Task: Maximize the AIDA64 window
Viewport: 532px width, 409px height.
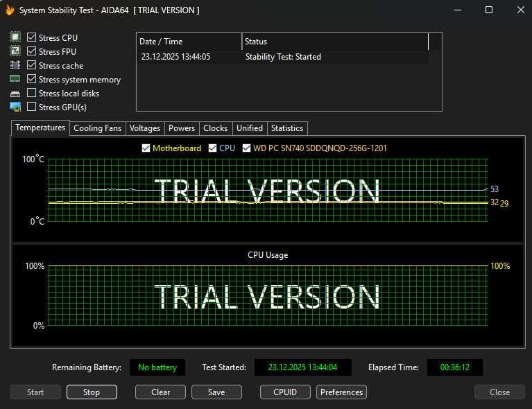Action: 489,10
